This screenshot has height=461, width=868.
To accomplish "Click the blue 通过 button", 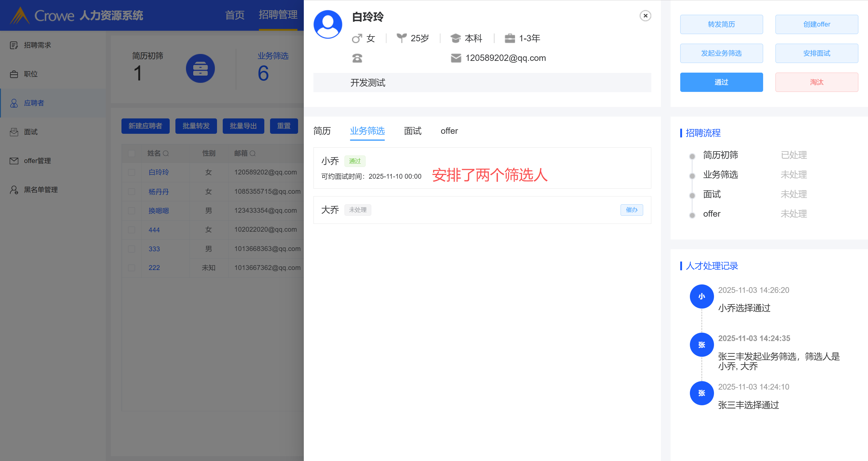I will tap(721, 82).
